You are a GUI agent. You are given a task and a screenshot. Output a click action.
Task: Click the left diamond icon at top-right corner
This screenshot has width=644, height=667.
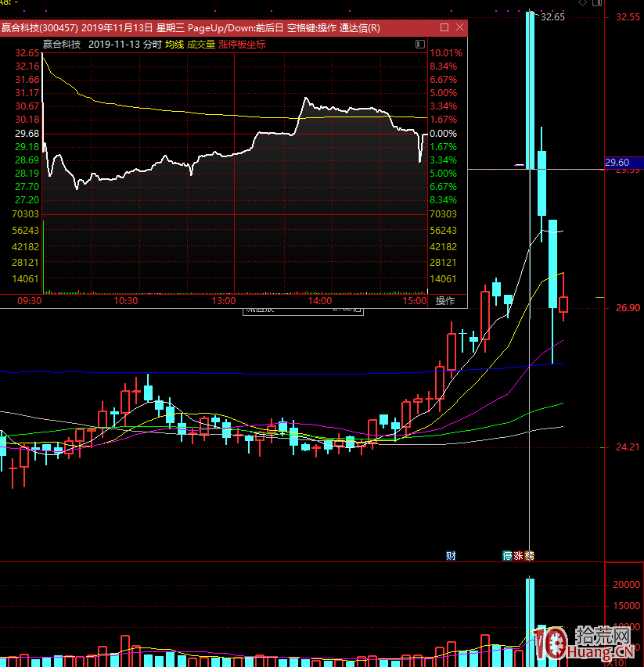pyautogui.click(x=581, y=4)
